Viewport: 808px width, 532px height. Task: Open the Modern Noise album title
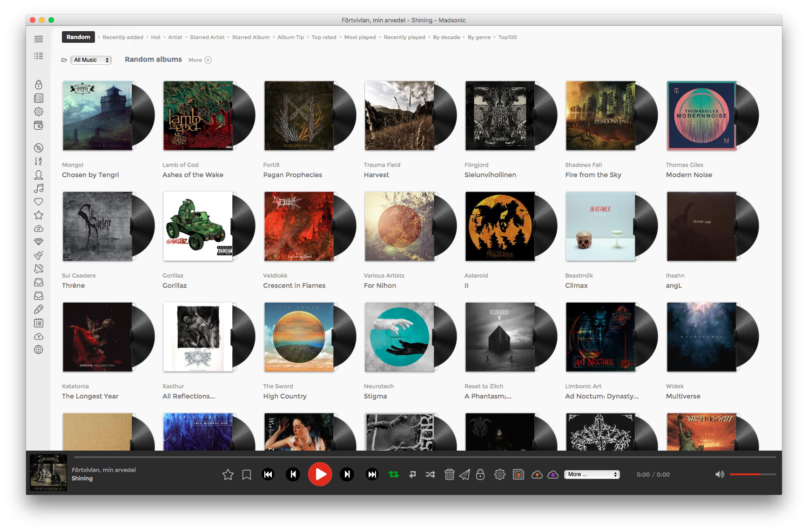click(689, 175)
